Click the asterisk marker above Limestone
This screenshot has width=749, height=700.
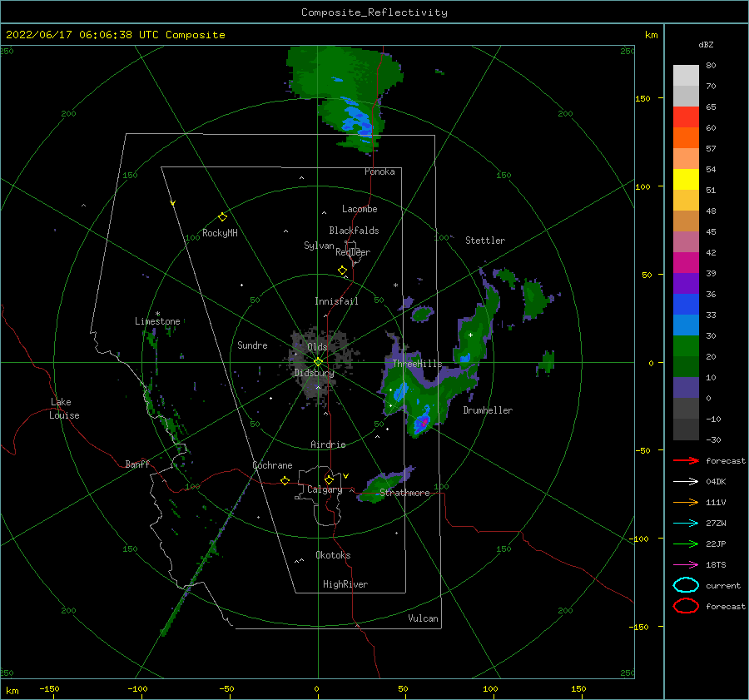157,314
